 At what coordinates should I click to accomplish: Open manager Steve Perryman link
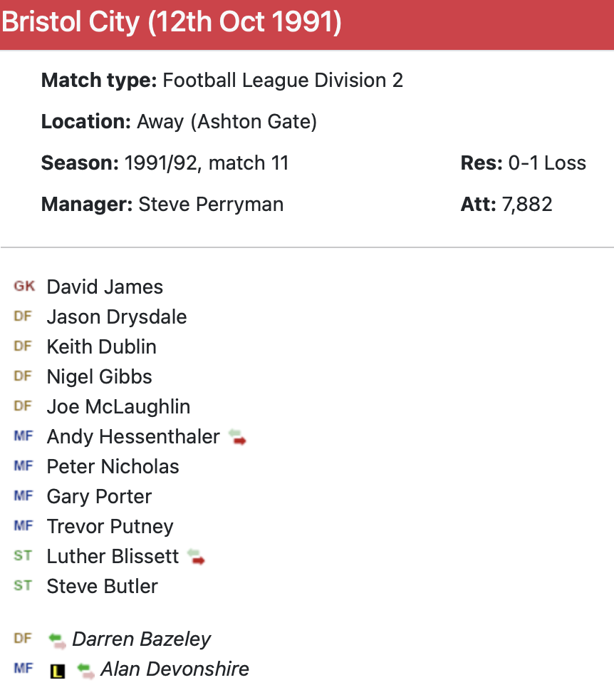click(211, 205)
